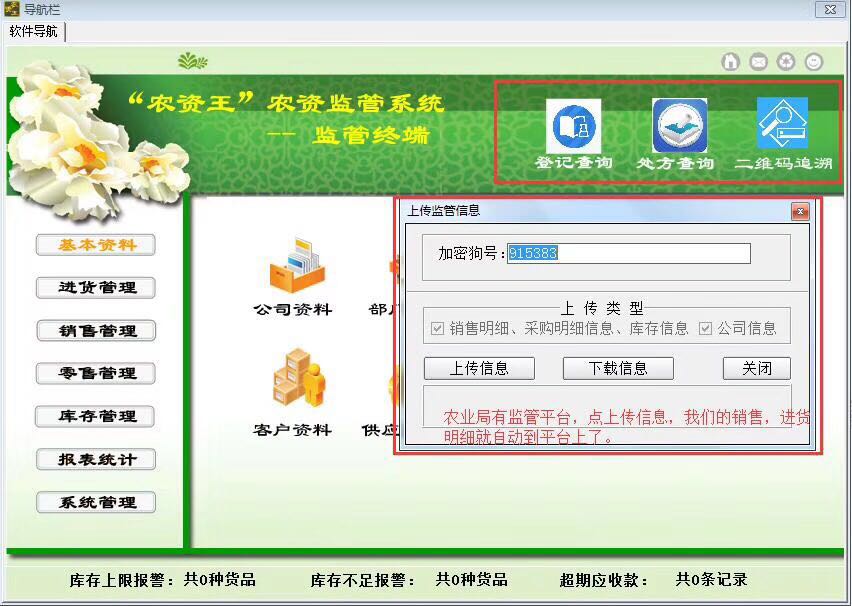Open the 登记查询 registration query icon
The width and height of the screenshot is (852, 606).
coord(573,128)
